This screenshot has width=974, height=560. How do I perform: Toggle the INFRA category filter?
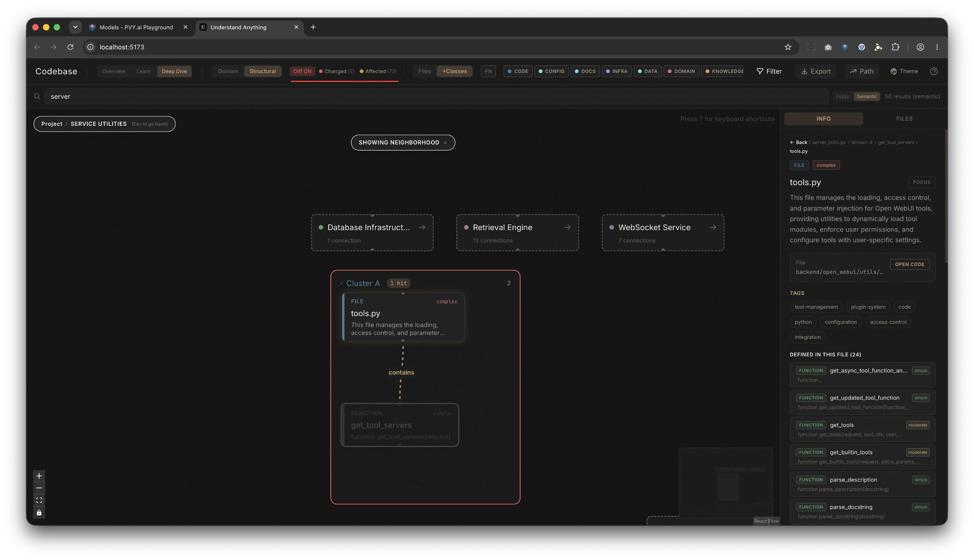pos(616,71)
